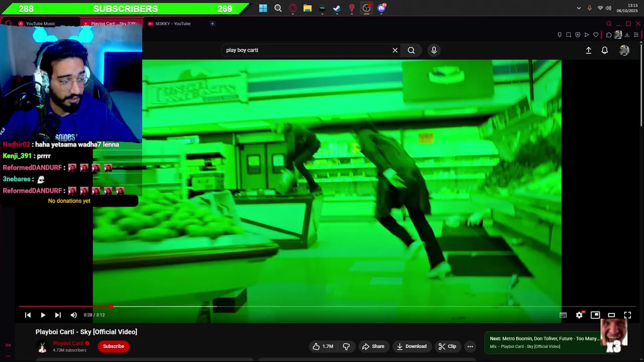Viewport: 644px width, 362px height.
Task: Open the volume control in the system tray
Action: (x=608, y=8)
